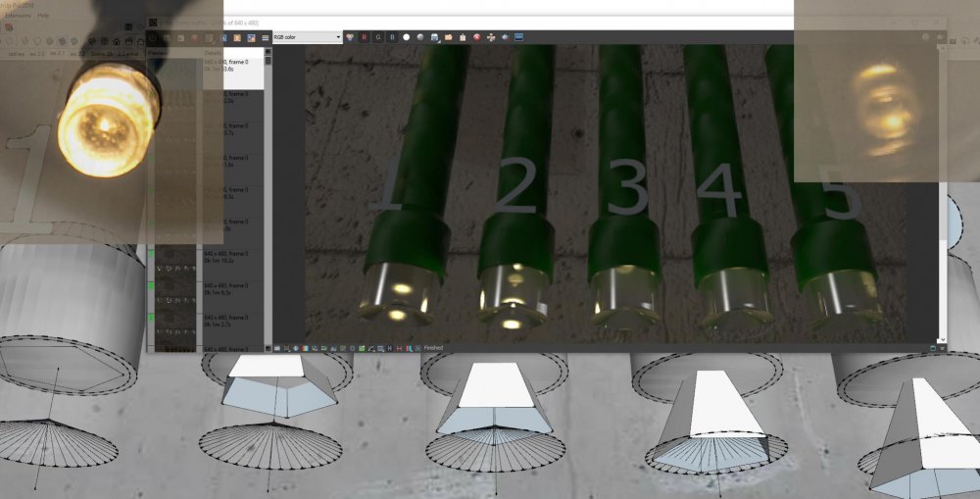The height and width of the screenshot is (499, 980).
Task: Click the track mouse while rendering icon
Action: coord(490,37)
